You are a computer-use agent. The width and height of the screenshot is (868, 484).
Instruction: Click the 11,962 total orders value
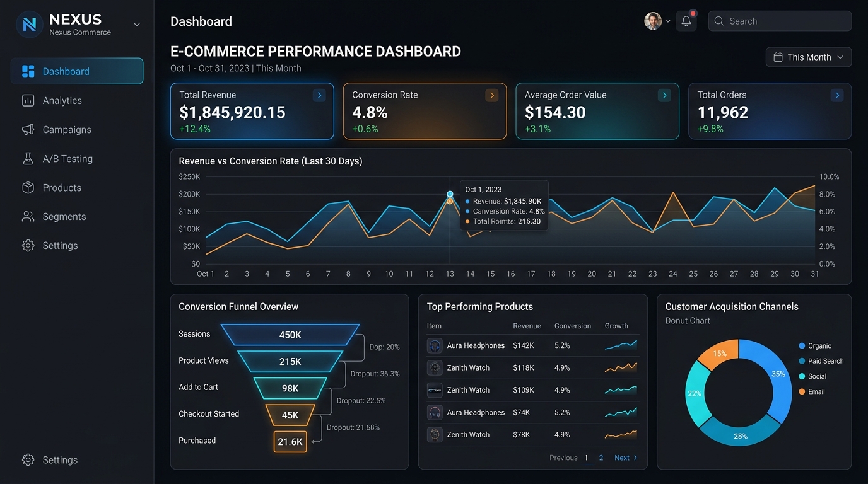[723, 113]
